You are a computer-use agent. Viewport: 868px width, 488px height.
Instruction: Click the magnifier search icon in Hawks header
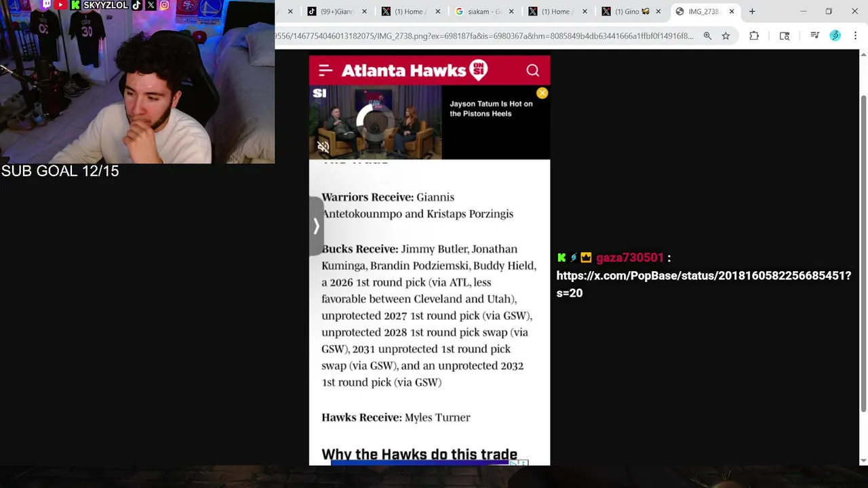click(532, 70)
